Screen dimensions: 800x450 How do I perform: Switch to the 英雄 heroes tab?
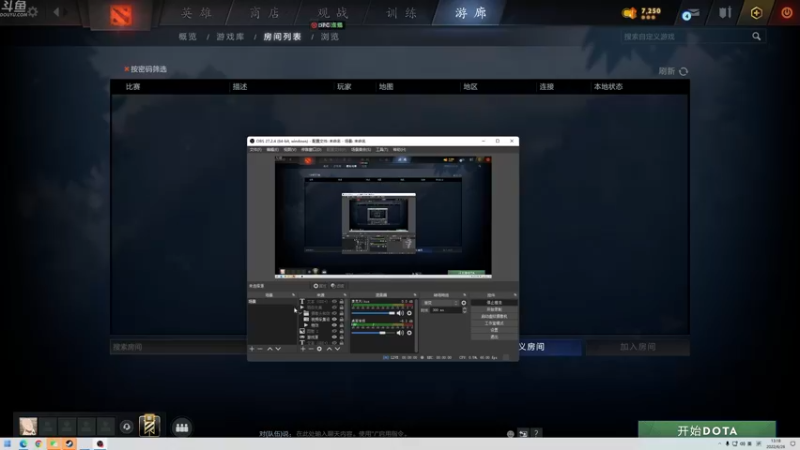[196, 13]
